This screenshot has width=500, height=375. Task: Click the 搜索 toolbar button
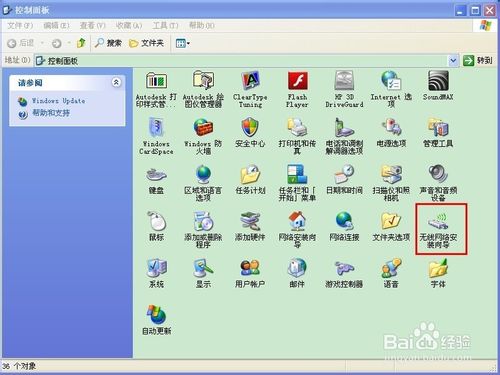(x=108, y=43)
